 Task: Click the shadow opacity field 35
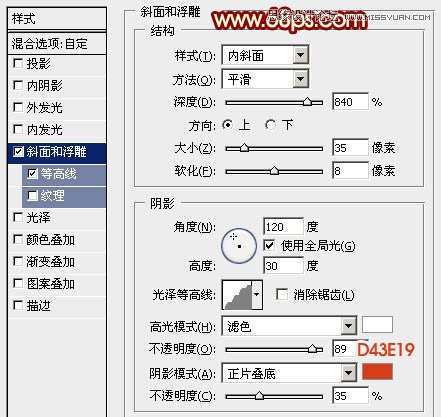click(350, 396)
